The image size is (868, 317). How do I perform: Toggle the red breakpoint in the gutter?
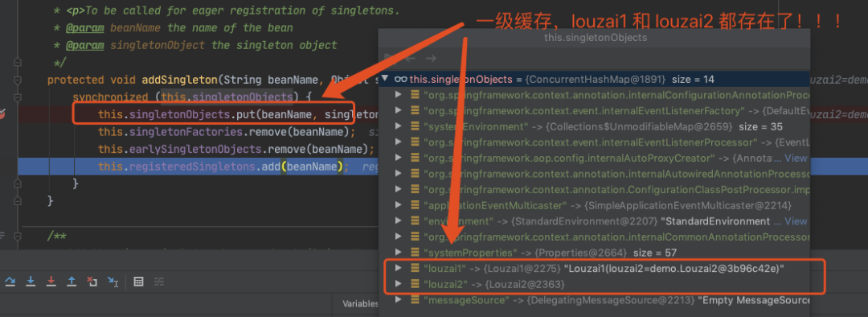tap(2, 114)
